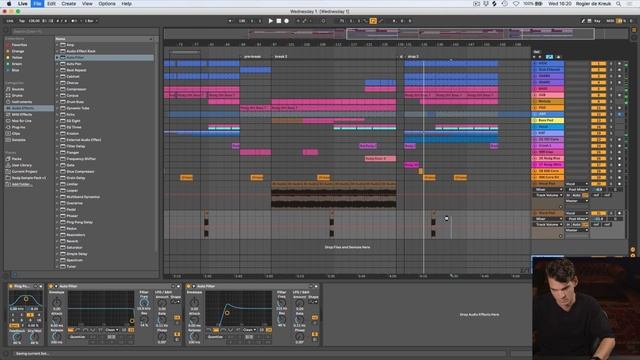
Task: Click the Tap tempo button
Action: pyautogui.click(x=22, y=21)
